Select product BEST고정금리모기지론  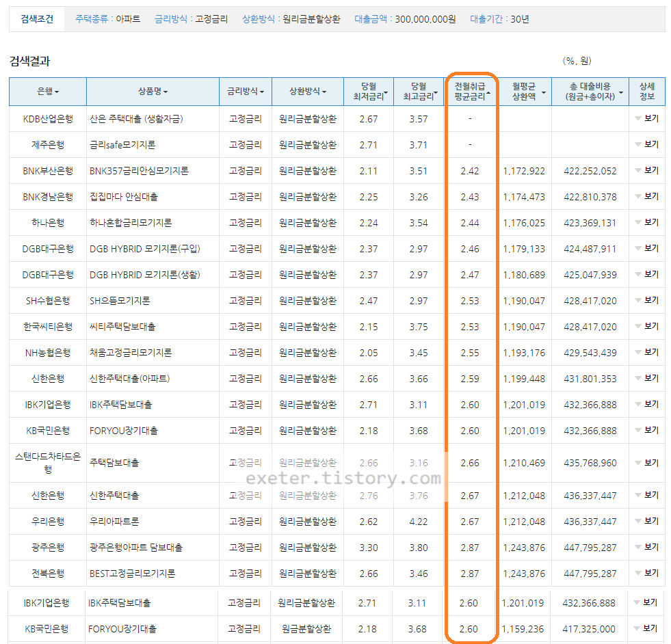tap(132, 574)
